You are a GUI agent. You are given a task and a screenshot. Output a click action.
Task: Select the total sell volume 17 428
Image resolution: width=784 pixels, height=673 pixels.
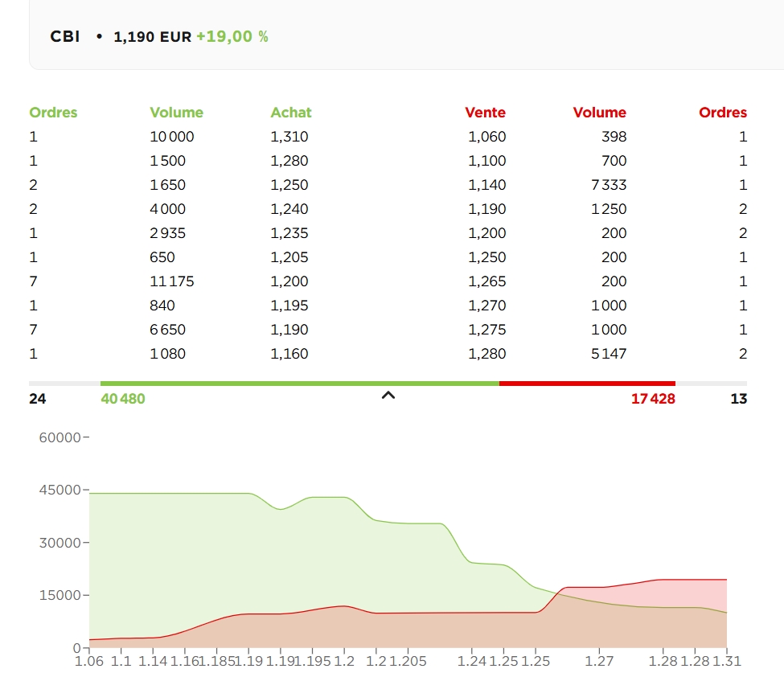coord(652,399)
